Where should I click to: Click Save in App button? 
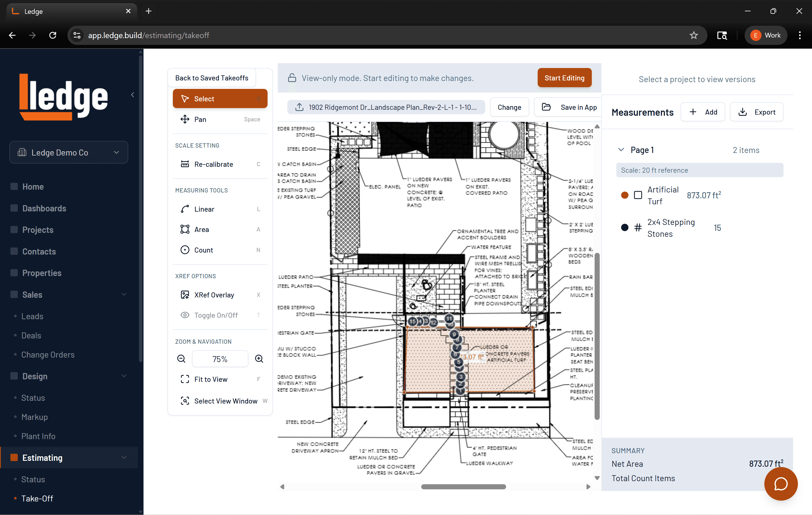[568, 107]
